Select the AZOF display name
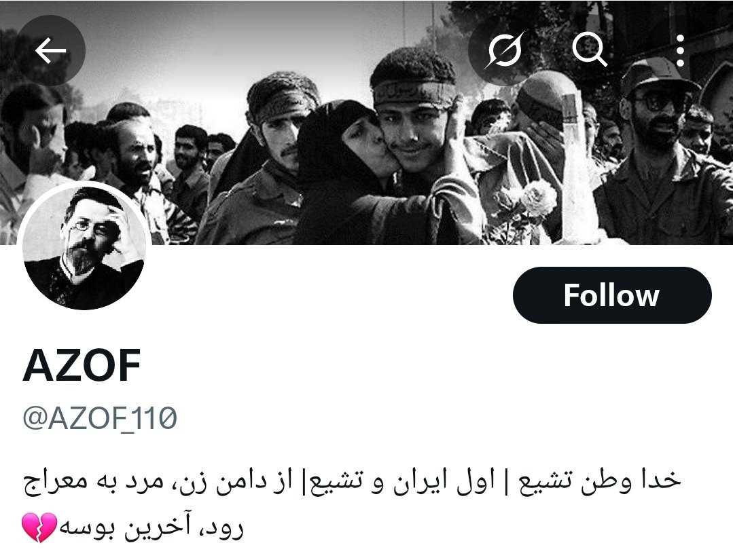Viewport: 733px width, 560px height. pyautogui.click(x=82, y=366)
